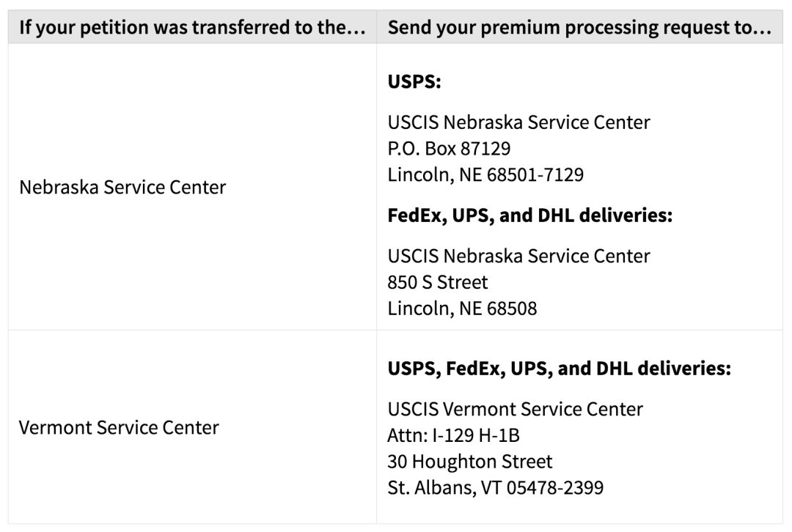This screenshot has height=532, width=792.
Task: Select the '850 S Street' address line
Action: click(x=438, y=282)
